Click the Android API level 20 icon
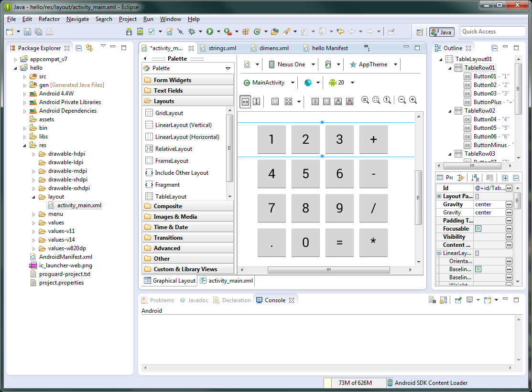Screen dimensions: 532x392 (333, 83)
